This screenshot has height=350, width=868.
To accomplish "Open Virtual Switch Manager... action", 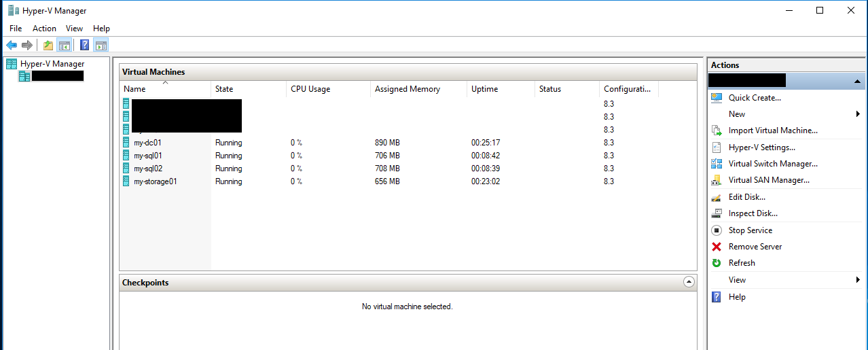I will (773, 164).
